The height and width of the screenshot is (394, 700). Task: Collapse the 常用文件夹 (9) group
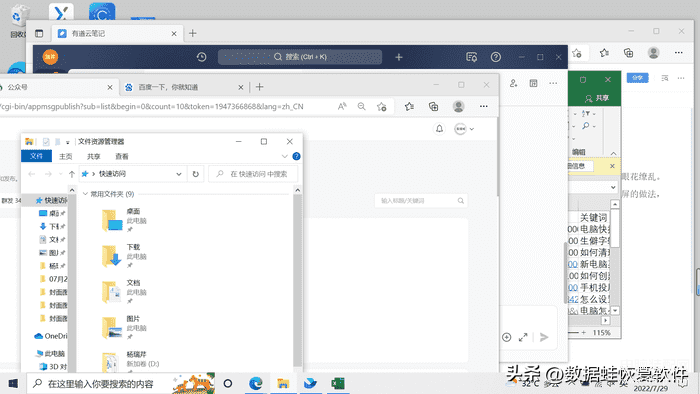pyautogui.click(x=85, y=194)
